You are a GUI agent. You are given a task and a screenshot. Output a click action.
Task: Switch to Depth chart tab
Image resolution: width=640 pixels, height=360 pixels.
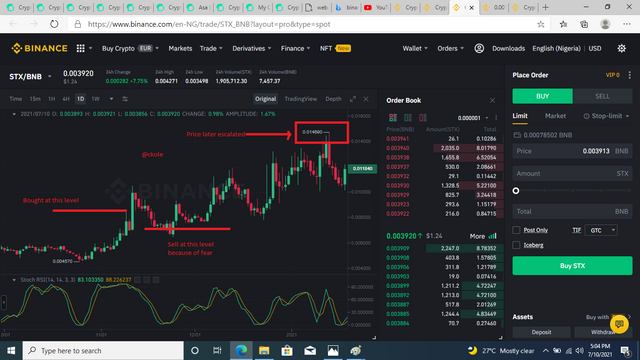[333, 99]
